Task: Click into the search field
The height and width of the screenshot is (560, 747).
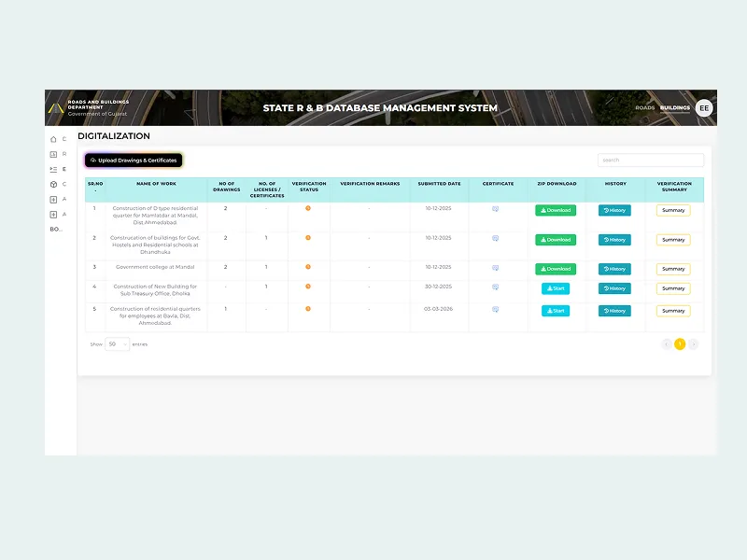Action: (651, 161)
